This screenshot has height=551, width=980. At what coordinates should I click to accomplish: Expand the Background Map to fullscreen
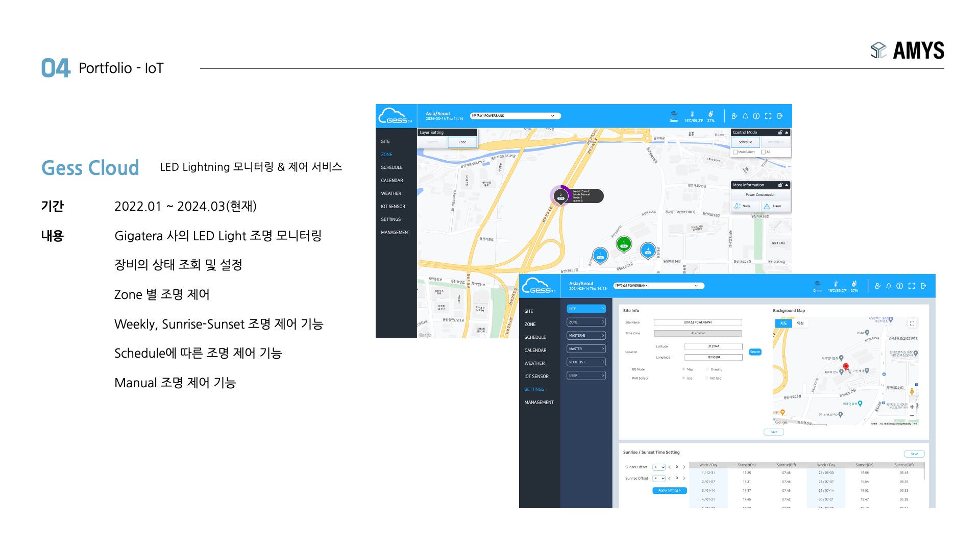point(912,323)
